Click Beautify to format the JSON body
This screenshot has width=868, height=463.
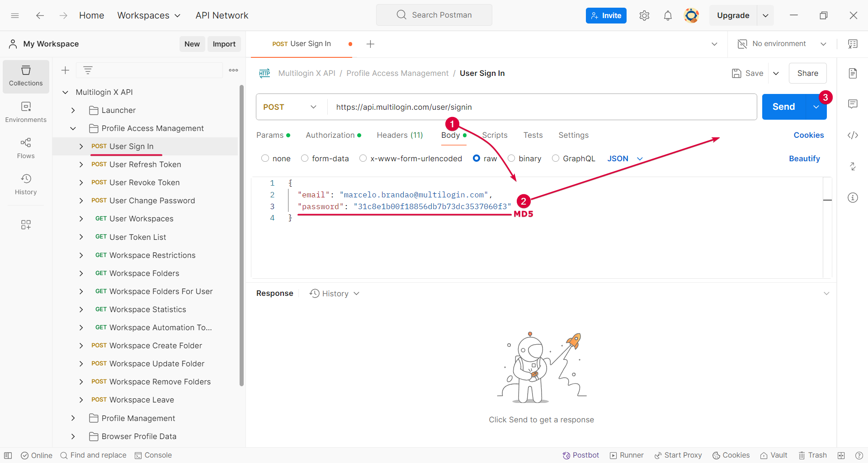point(804,158)
